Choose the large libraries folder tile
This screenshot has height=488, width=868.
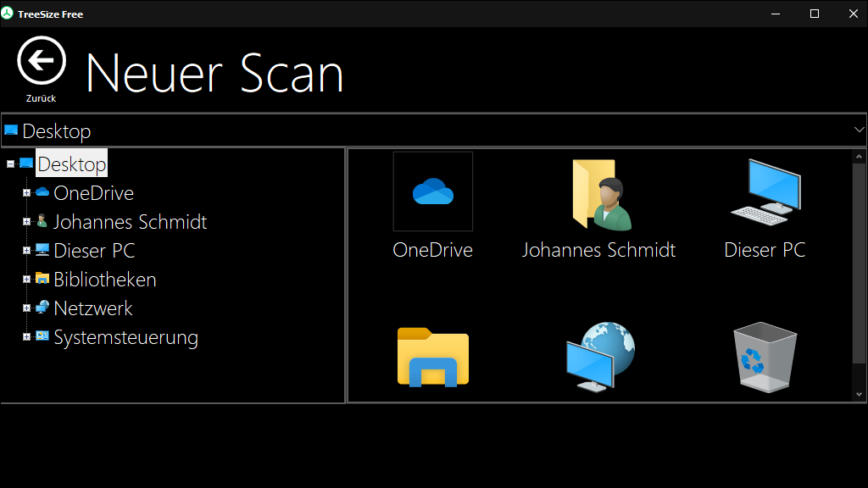point(433,357)
